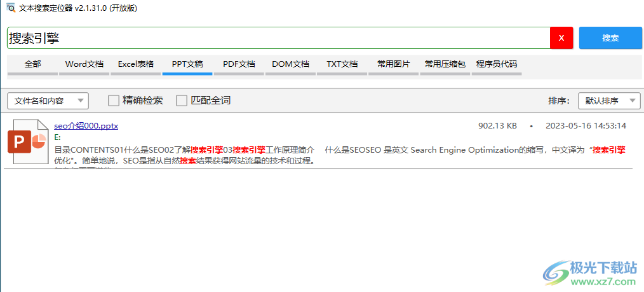Click the E: drive path text
Viewport: 644px width, 292px height.
(x=57, y=137)
